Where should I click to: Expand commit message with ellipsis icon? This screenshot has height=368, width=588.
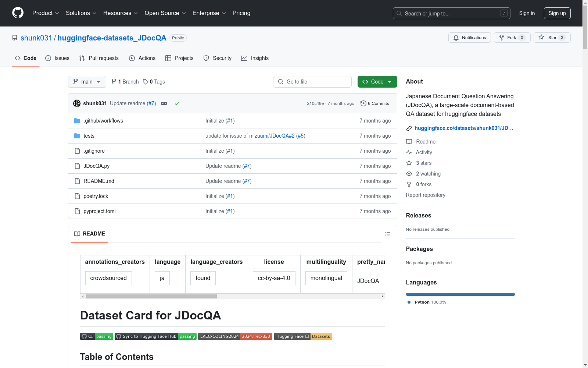[164, 103]
